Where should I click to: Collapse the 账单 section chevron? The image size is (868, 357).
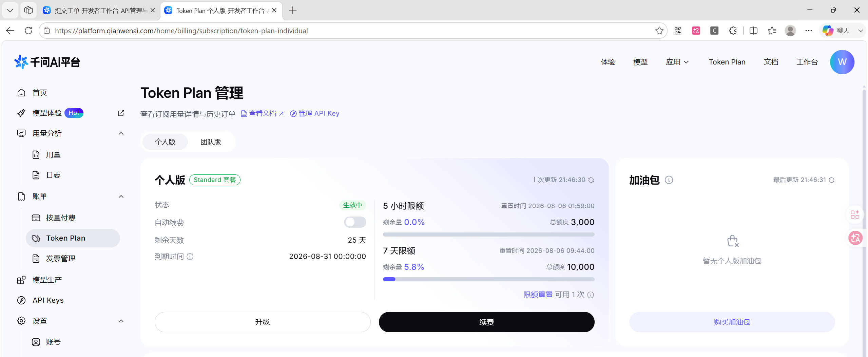pos(121,196)
